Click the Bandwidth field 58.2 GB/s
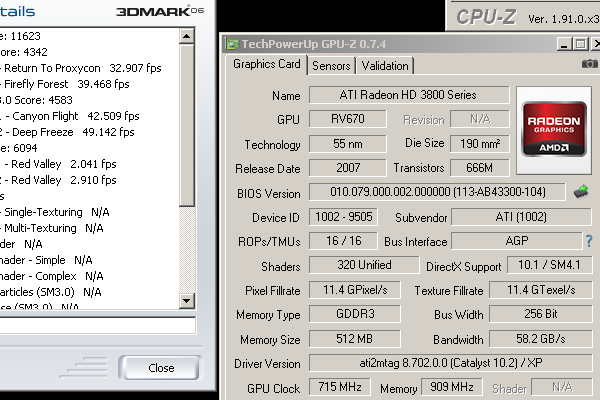Viewport: 600px width, 400px height. 541,339
